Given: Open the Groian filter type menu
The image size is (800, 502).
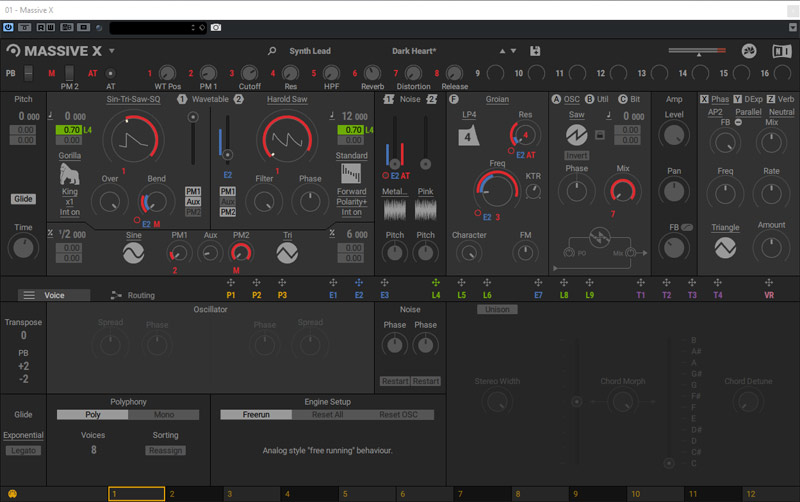Looking at the screenshot, I should (497, 100).
